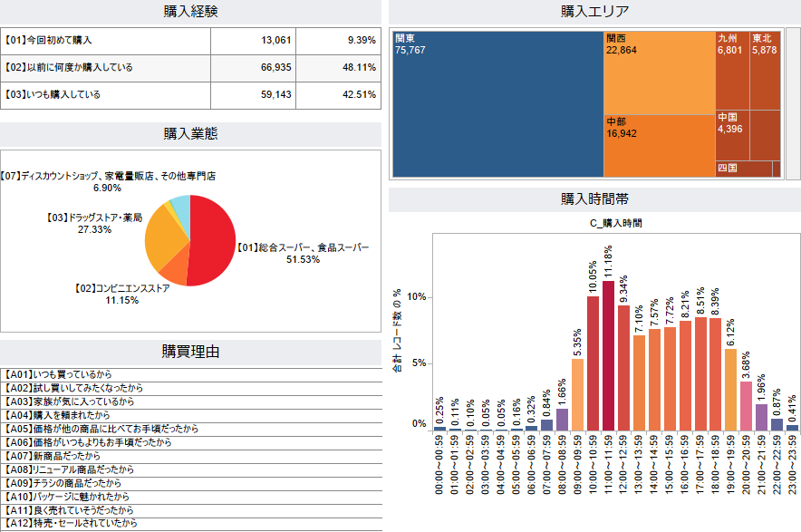This screenshot has width=801, height=532.
Task: Click the 中部 treemap tile
Action: click(x=660, y=146)
